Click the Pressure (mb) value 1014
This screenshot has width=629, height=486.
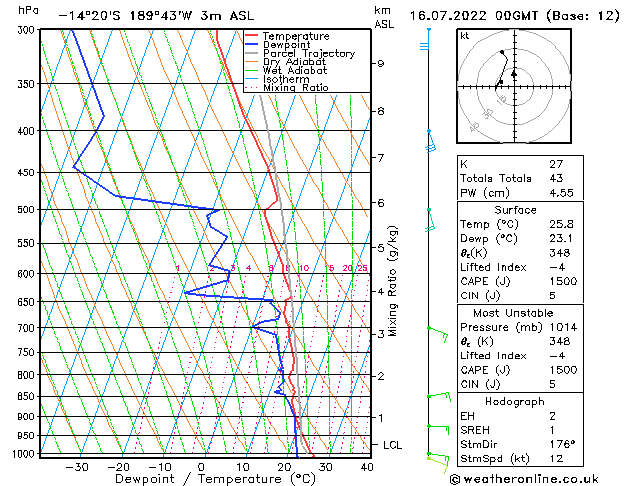[564, 327]
